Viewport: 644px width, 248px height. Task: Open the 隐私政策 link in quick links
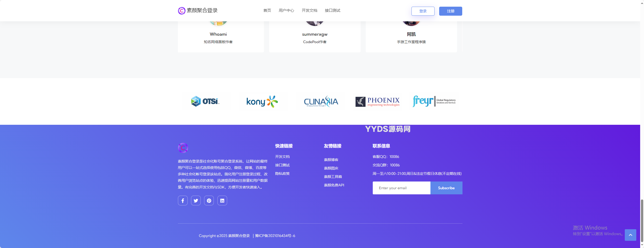[283, 174]
